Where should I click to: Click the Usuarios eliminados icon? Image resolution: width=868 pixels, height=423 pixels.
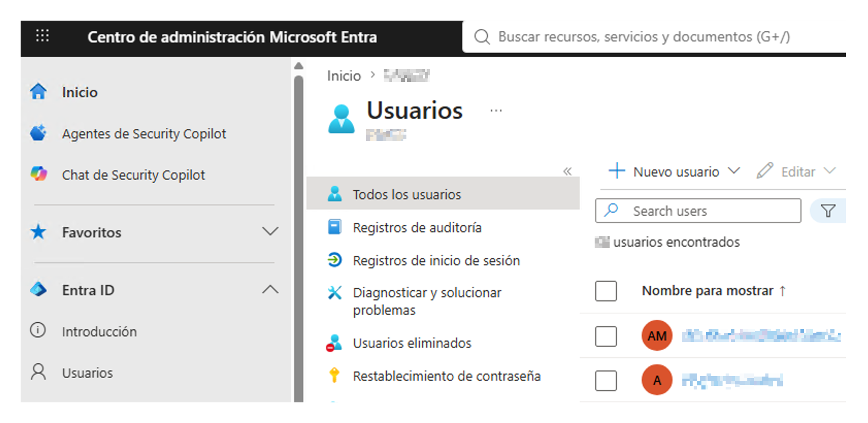coord(334,343)
